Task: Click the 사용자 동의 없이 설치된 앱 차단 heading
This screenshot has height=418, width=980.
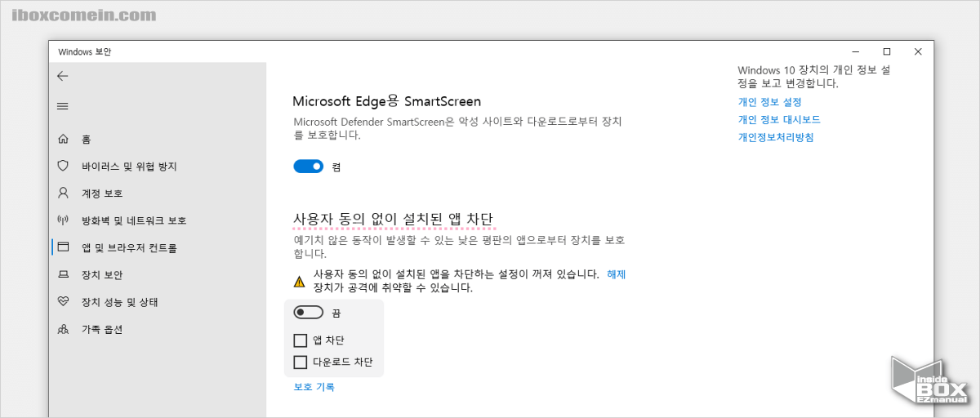Action: coord(393,219)
